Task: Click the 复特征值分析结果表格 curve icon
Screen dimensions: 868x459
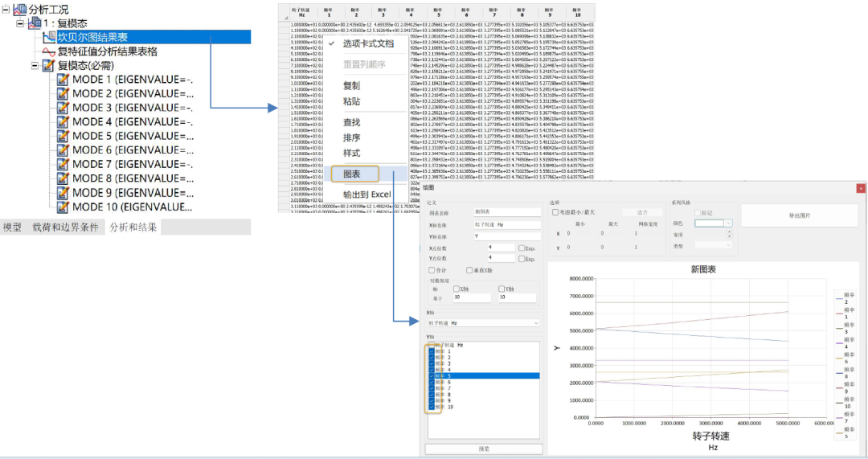Action: [x=49, y=51]
